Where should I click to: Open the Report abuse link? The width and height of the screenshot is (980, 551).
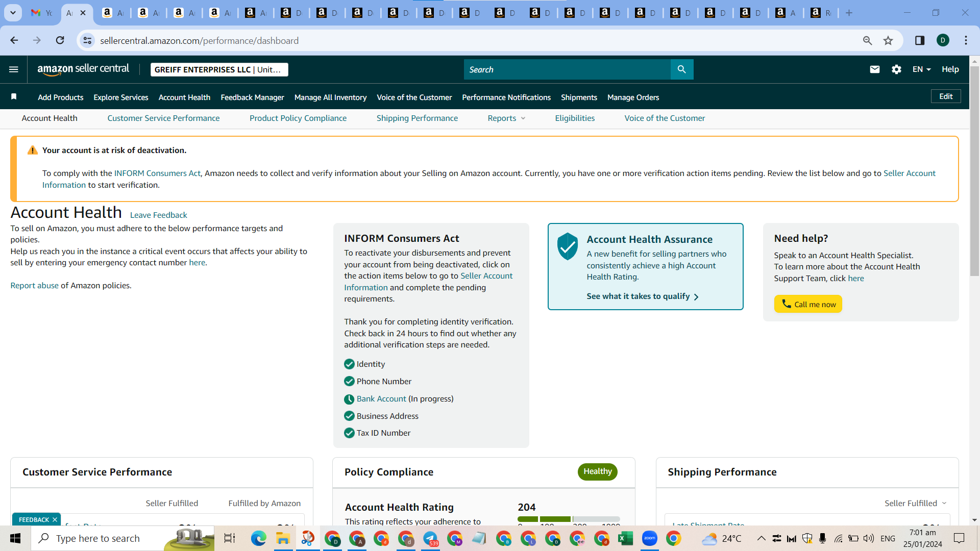35,286
